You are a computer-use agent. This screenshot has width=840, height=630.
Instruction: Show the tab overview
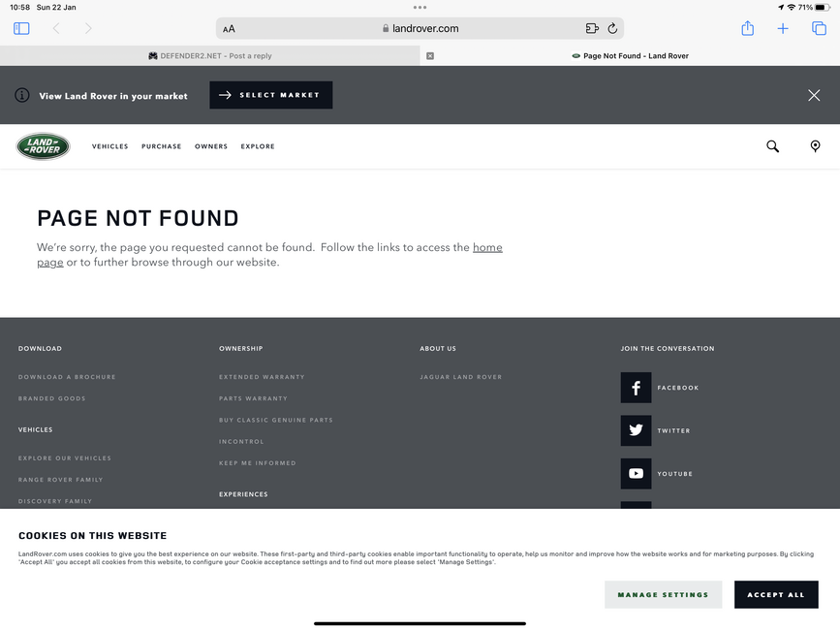(819, 28)
